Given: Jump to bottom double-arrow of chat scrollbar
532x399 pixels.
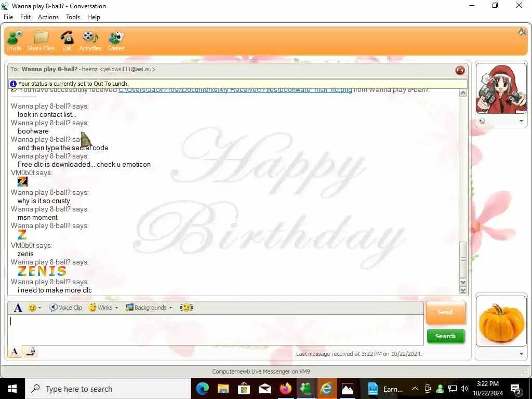Looking at the screenshot, I should coord(463,290).
